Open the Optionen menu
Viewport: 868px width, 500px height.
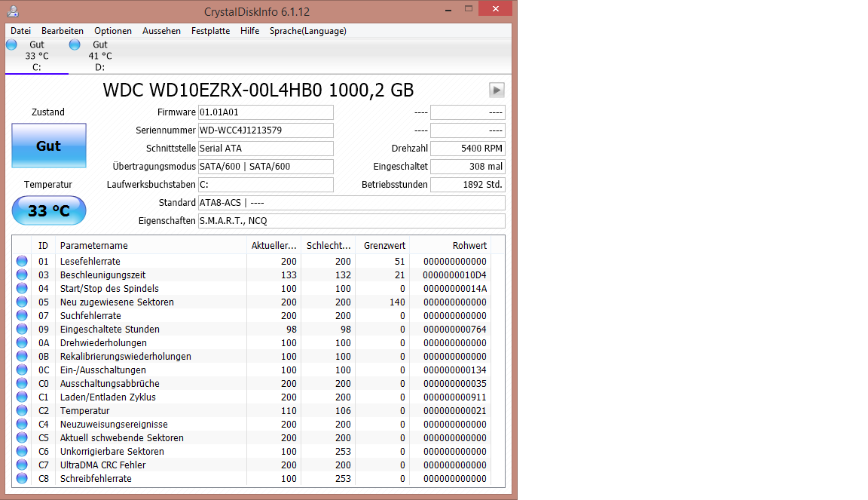coord(113,31)
